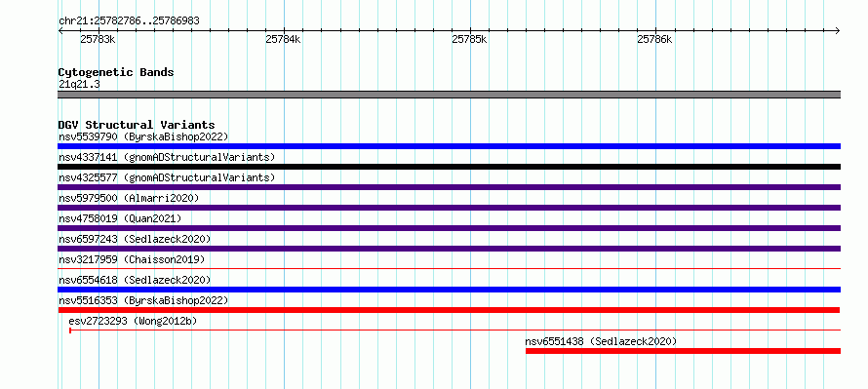Select the blue nsv6554618 variant bar
Screen dimensions: 868x389
pyautogui.click(x=449, y=290)
